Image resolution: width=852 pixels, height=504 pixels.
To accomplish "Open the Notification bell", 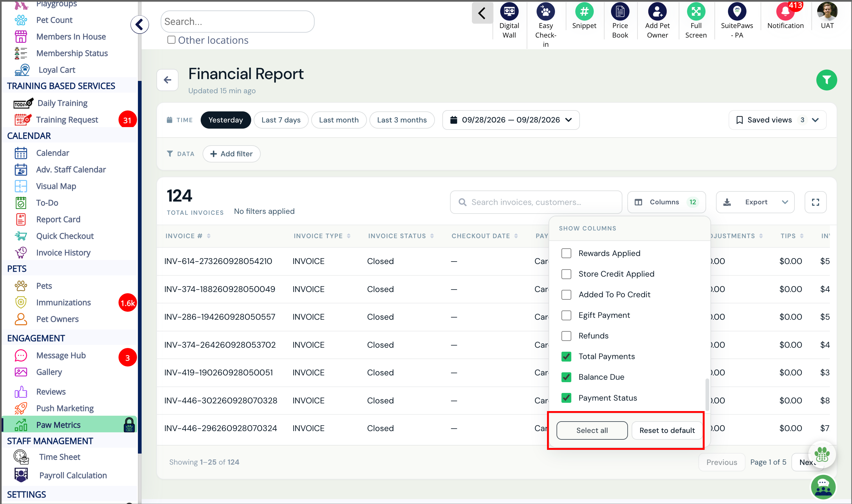I will click(x=785, y=12).
